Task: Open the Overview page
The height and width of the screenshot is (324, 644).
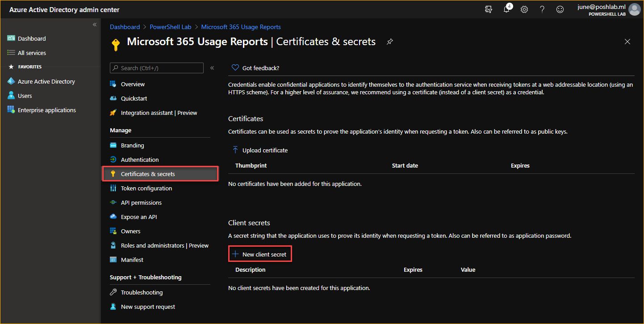Action: 133,84
